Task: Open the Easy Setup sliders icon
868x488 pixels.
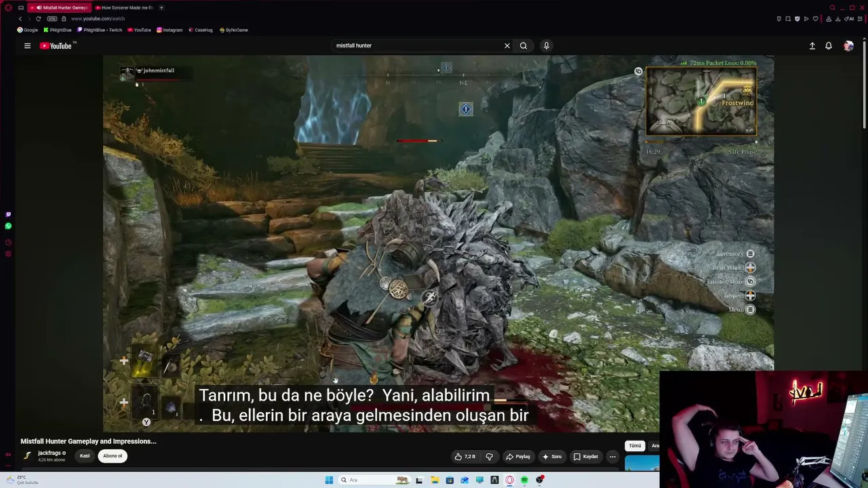Action: coord(861,18)
